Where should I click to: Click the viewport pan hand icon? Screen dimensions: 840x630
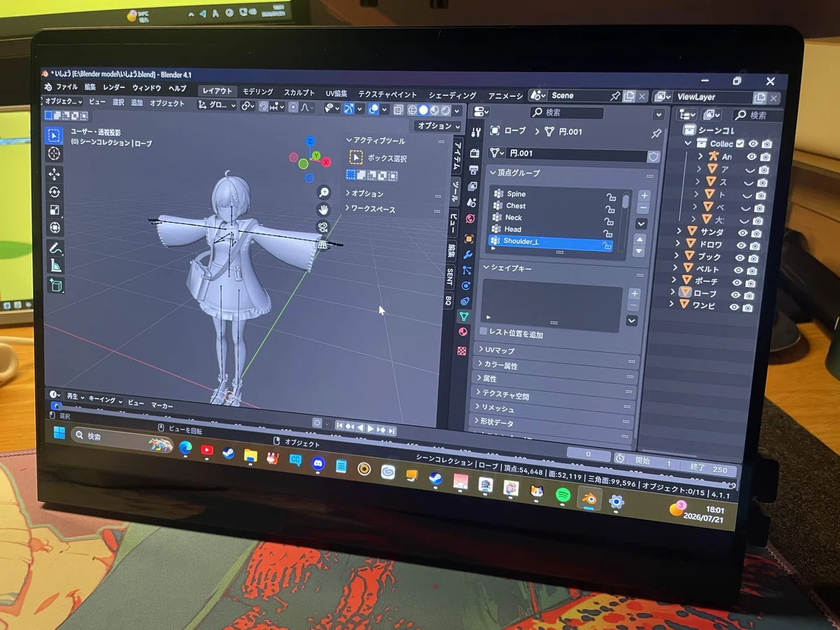[x=324, y=209]
